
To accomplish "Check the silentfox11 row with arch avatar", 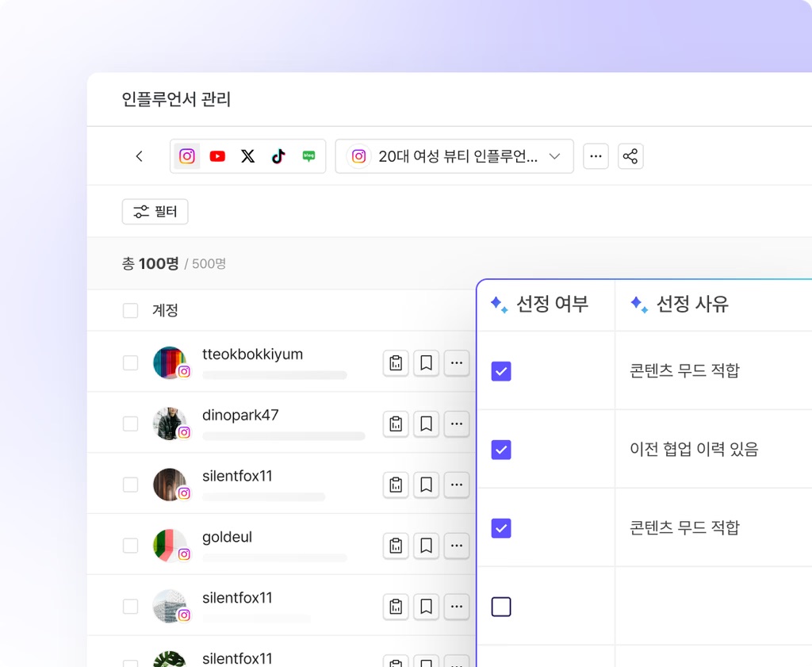I will tap(131, 485).
